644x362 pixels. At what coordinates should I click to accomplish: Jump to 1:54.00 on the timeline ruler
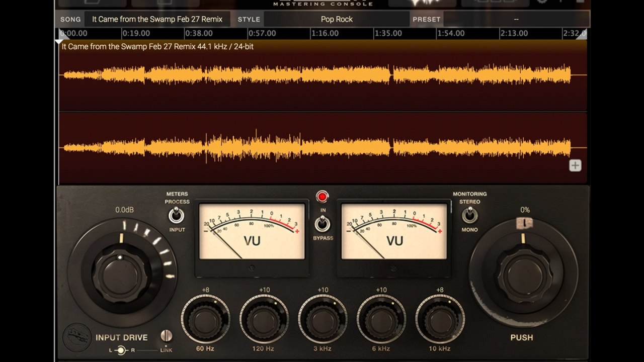click(451, 34)
